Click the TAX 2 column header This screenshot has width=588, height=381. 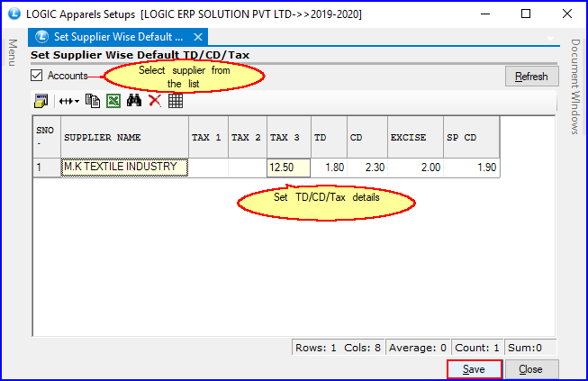(248, 137)
